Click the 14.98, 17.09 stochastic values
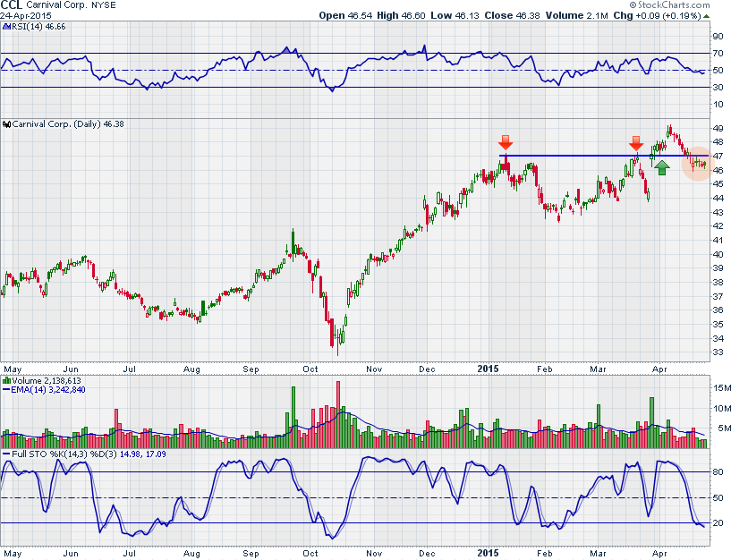 click(142, 454)
